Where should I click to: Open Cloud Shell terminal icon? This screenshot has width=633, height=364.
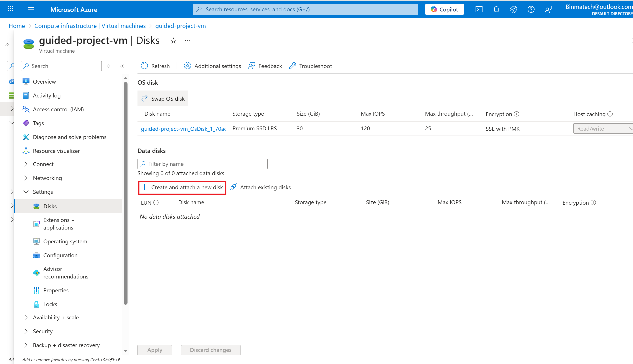click(x=479, y=9)
